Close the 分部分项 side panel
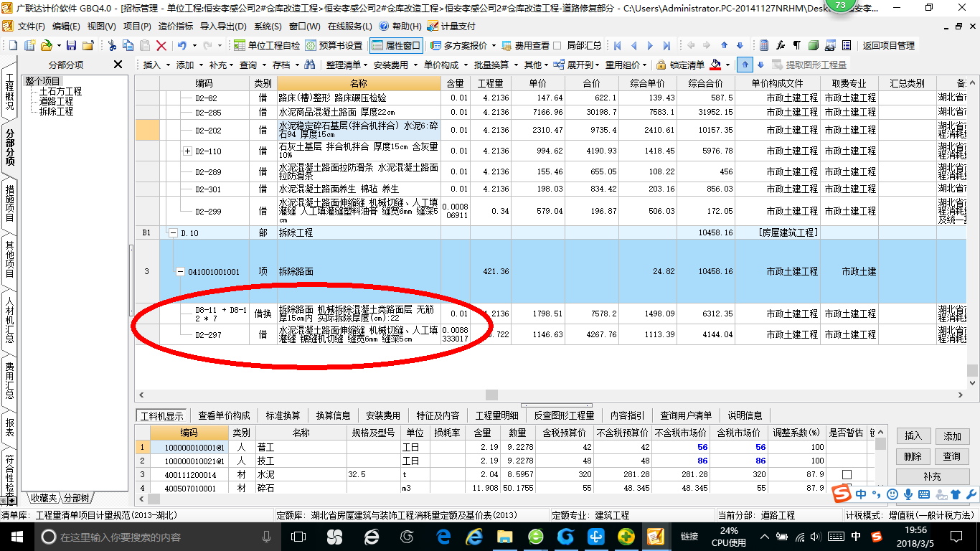This screenshot has width=980, height=551. pos(118,65)
